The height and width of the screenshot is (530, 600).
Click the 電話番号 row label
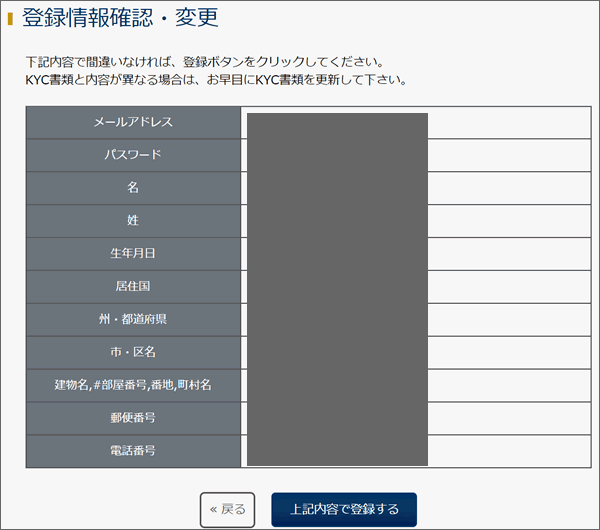pyautogui.click(x=133, y=451)
